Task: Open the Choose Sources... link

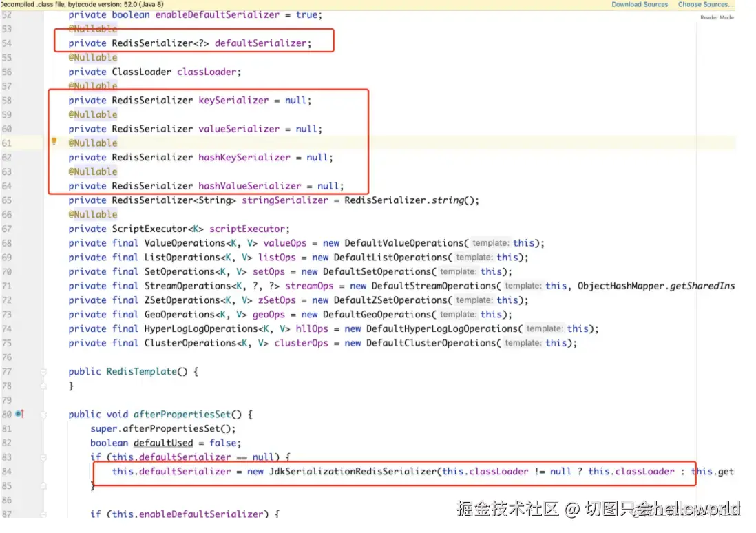Action: pos(705,4)
